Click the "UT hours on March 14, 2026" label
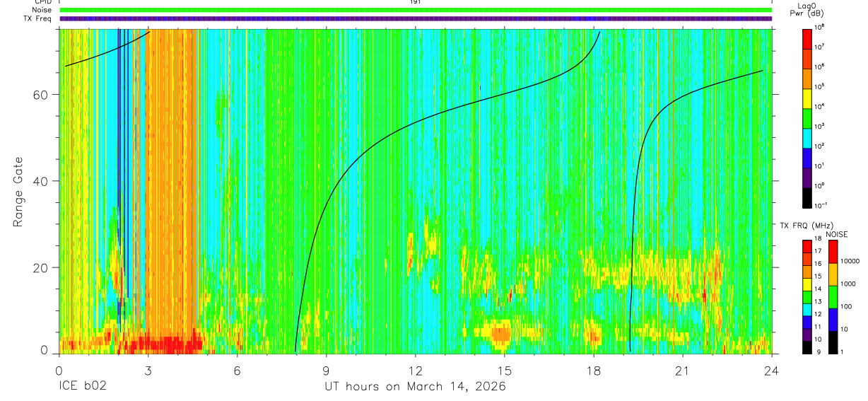This screenshot has width=868, height=401. 415,387
